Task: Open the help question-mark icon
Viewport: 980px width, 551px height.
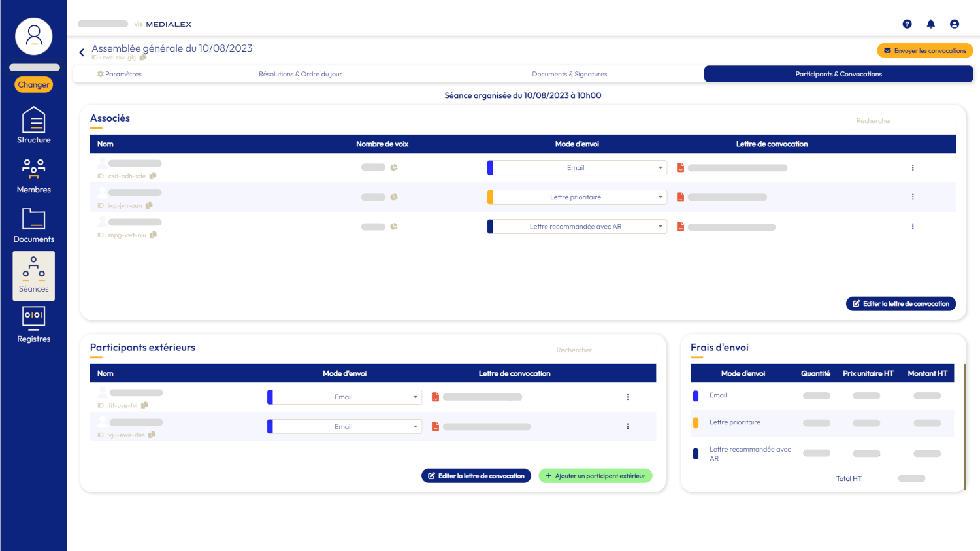Action: click(907, 24)
